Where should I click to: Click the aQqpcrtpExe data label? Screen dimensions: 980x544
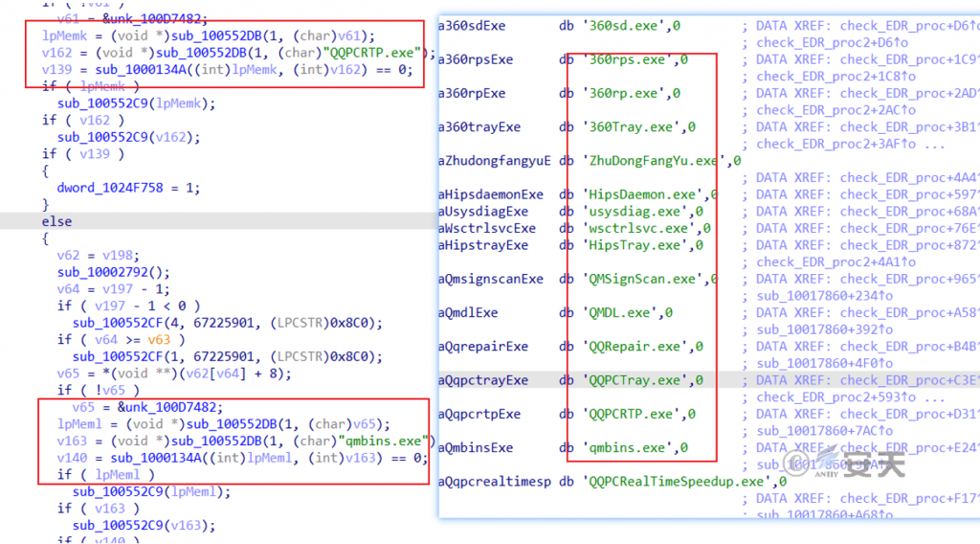479,414
